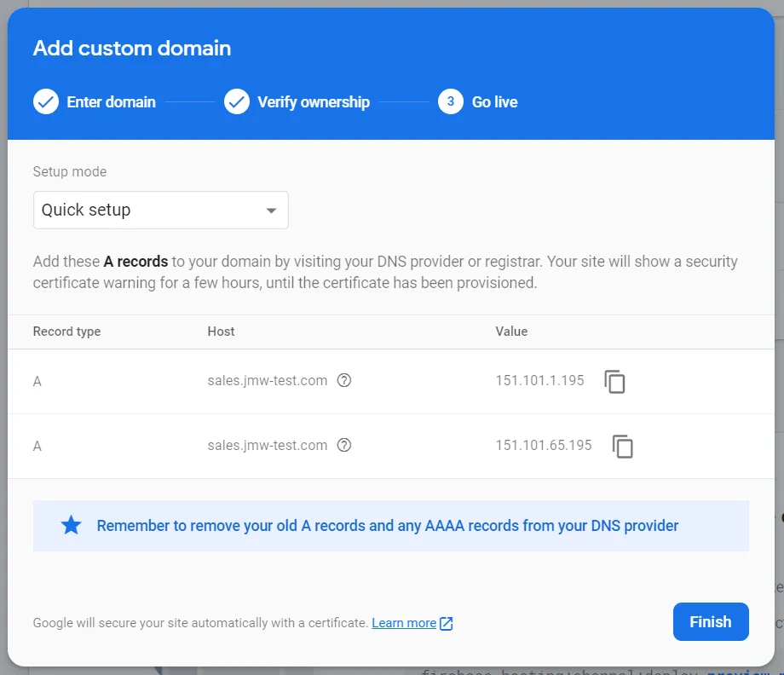The image size is (784, 675).
Task: Switch to the Go live step
Action: [494, 101]
